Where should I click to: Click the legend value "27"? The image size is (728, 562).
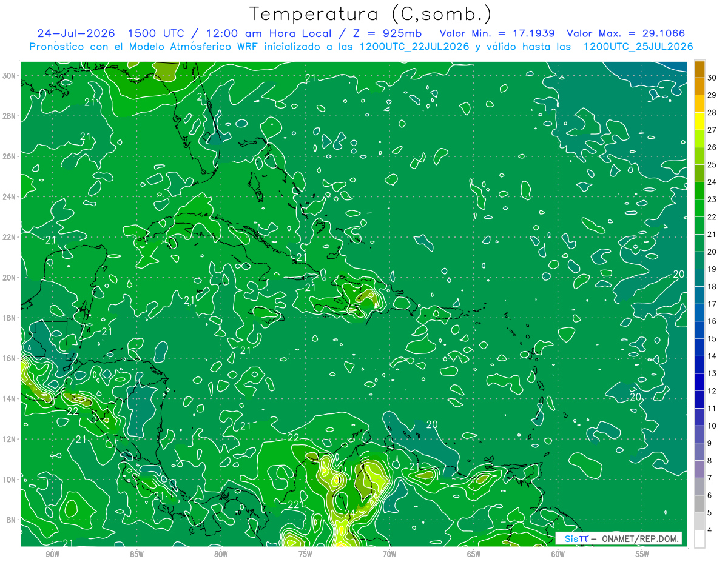pyautogui.click(x=712, y=130)
